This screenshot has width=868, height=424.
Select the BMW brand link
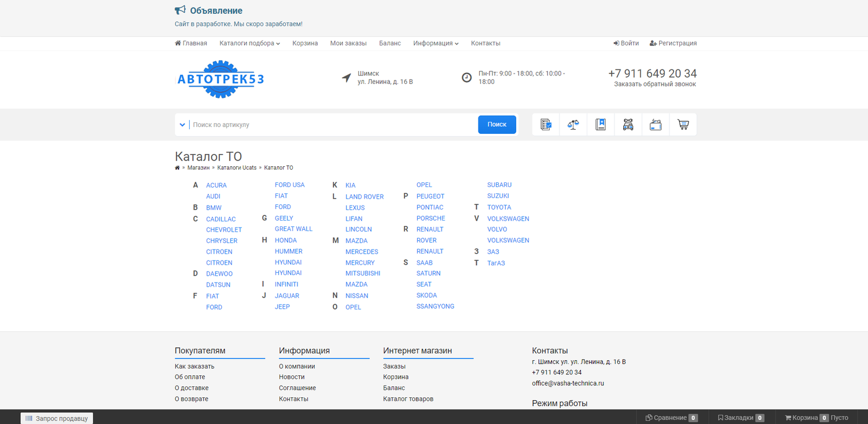coord(214,207)
